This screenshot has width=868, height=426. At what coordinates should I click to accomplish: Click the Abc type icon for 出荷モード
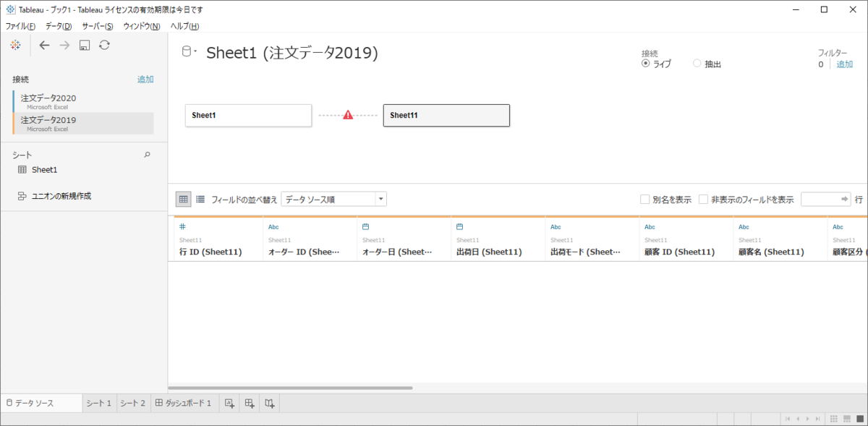pyautogui.click(x=556, y=227)
